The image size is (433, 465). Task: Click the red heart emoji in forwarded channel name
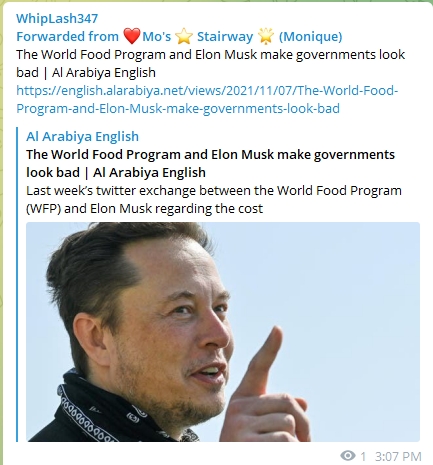pyautogui.click(x=131, y=36)
